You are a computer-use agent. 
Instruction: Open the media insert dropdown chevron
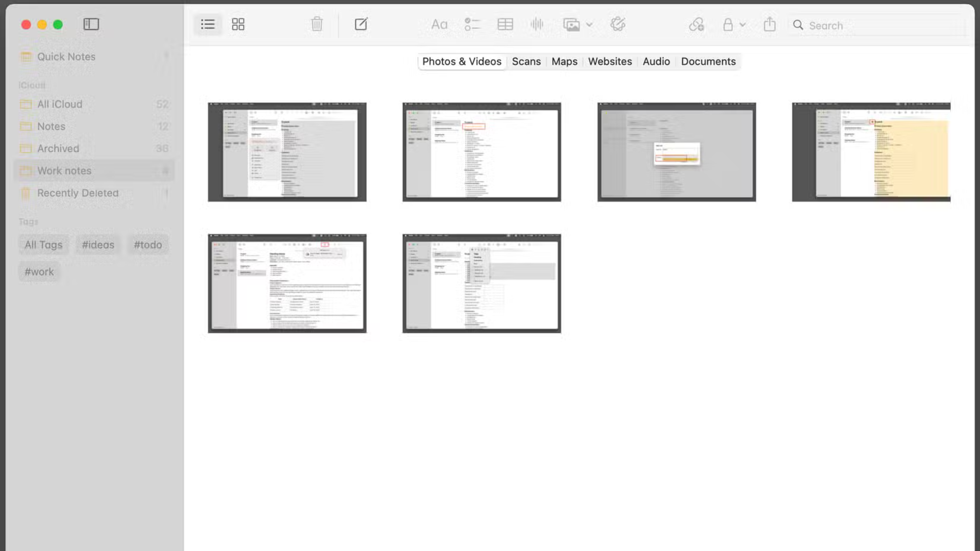pos(590,24)
